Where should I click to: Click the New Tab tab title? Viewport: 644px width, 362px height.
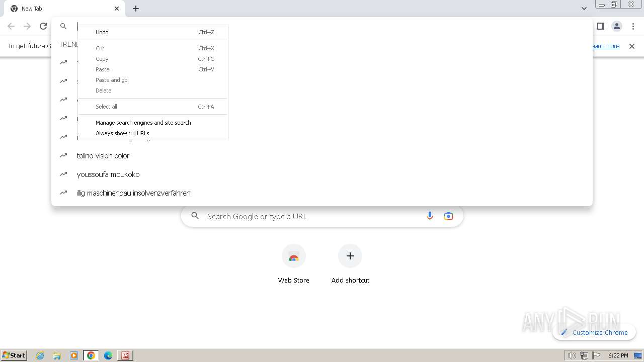pyautogui.click(x=32, y=9)
